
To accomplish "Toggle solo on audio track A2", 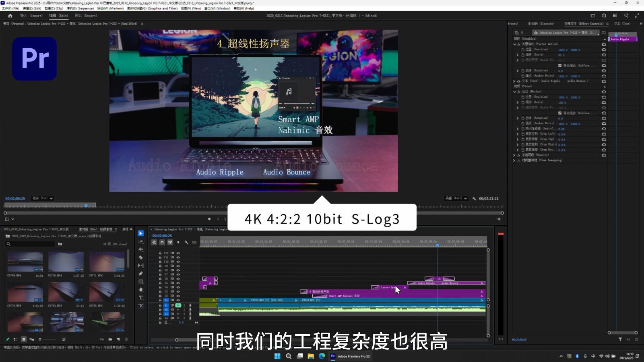I will [184, 310].
